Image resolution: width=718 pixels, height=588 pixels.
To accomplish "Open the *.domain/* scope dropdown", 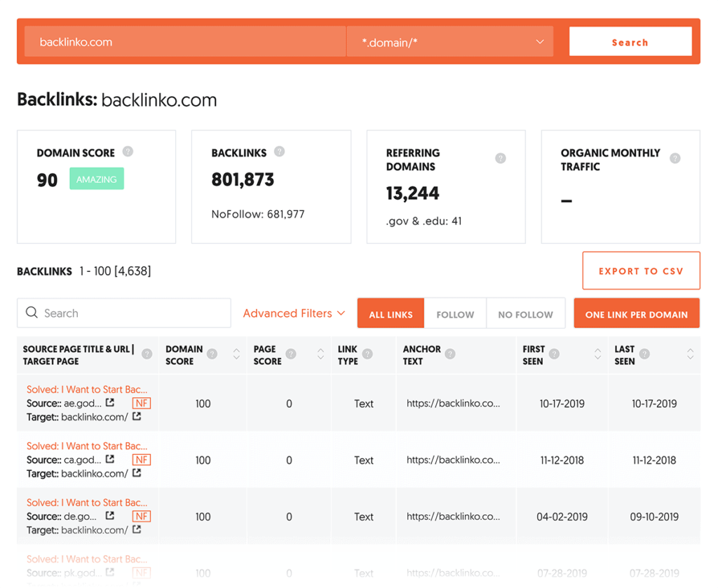I will coord(450,42).
